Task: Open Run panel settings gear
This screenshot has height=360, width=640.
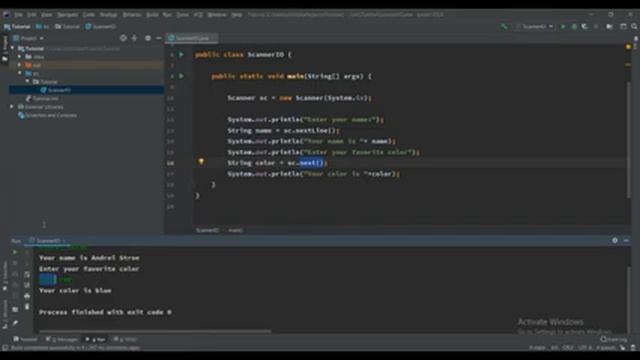Action: point(615,241)
